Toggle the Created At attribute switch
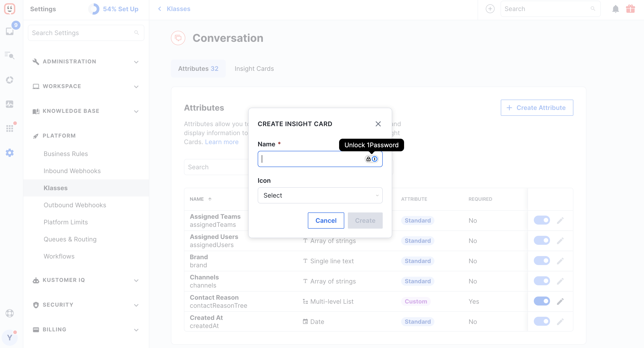This screenshot has width=644, height=348. [x=542, y=321]
